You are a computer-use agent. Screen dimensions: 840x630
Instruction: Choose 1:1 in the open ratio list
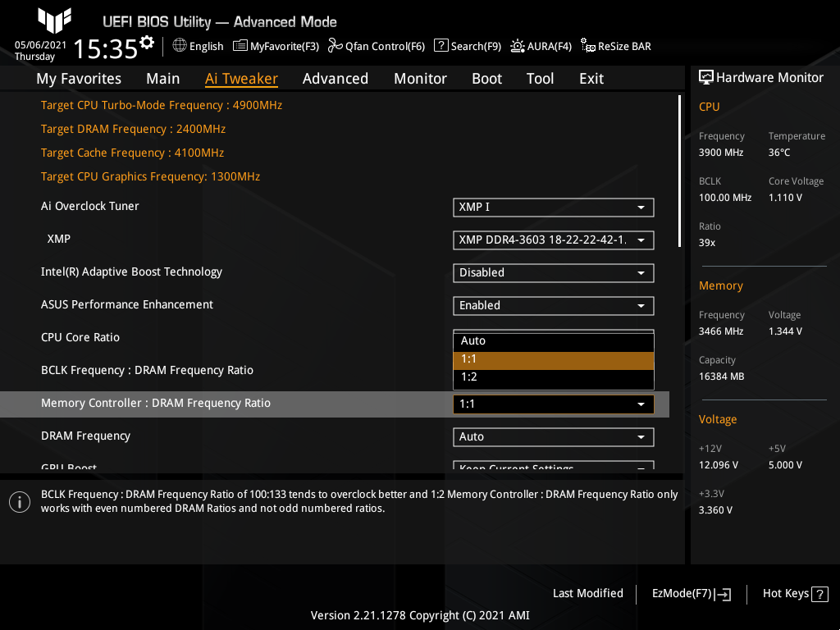coord(554,360)
